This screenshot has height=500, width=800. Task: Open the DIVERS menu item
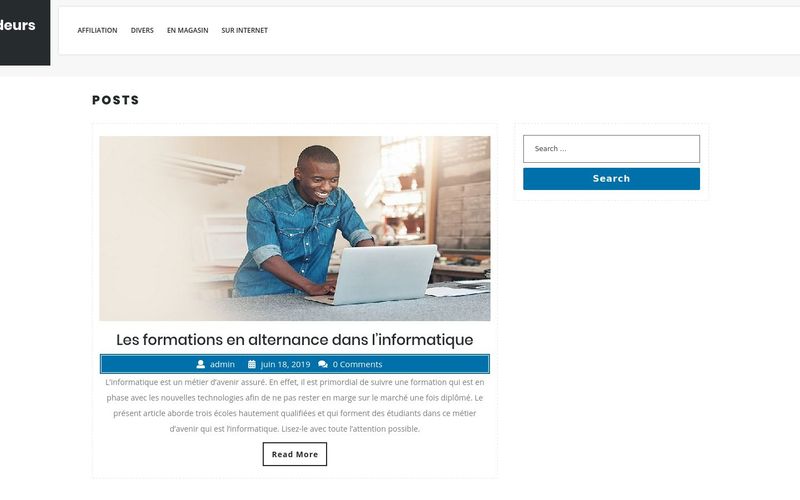pos(142,31)
